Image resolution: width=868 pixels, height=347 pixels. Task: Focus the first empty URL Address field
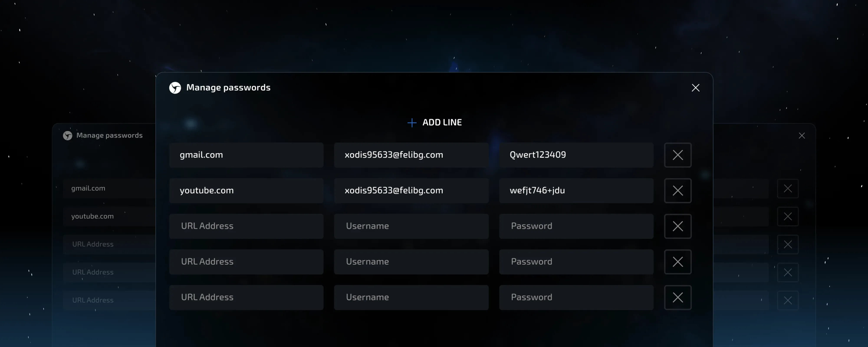tap(246, 226)
